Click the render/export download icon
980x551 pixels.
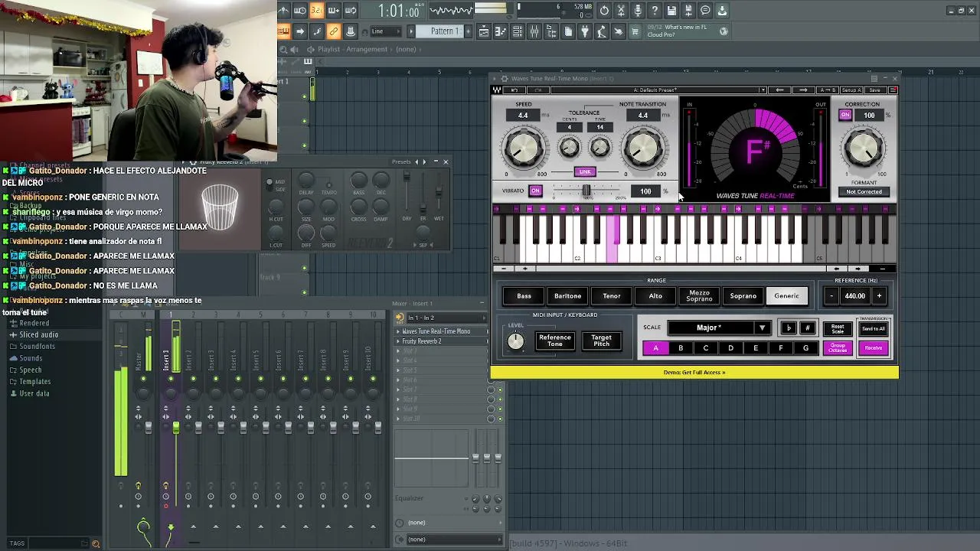(x=722, y=11)
